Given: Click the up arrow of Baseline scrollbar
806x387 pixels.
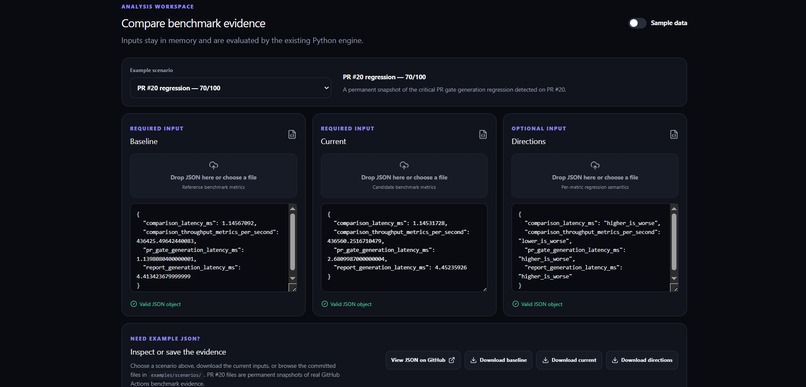Looking at the screenshot, I should (292, 208).
